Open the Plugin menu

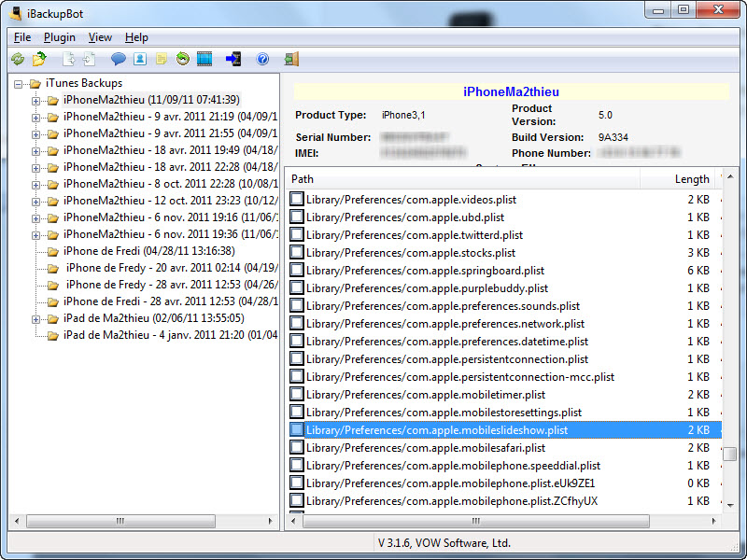tap(60, 37)
